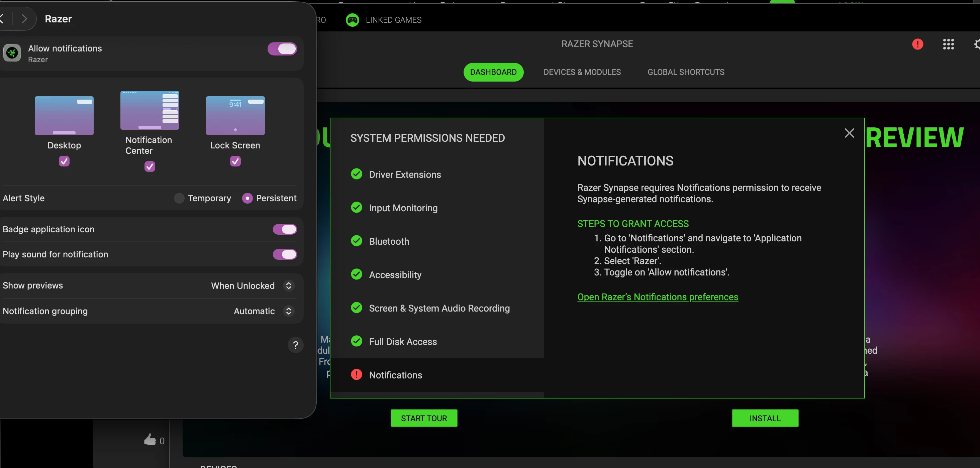Toggle Allow notifications switch

[282, 49]
